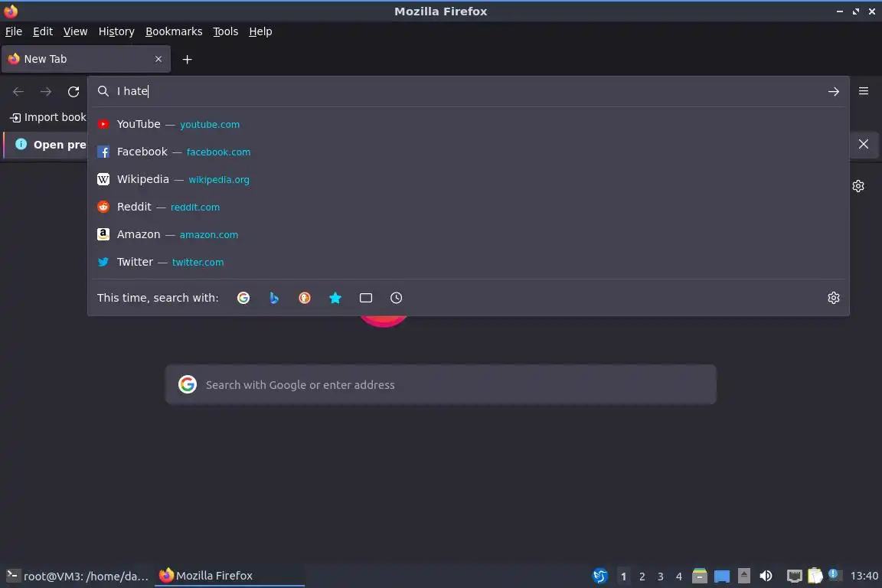The image size is (882, 588).
Task: Close the New Tab tab
Action: tap(158, 59)
